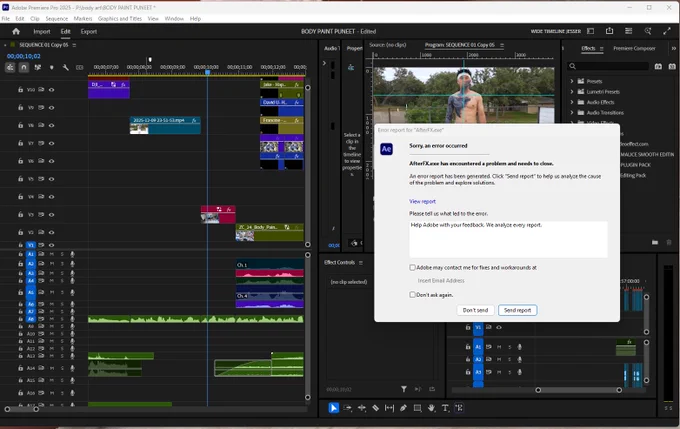Click the maximize-frame full screen icon
This screenshot has width=680, height=429.
(667, 31)
